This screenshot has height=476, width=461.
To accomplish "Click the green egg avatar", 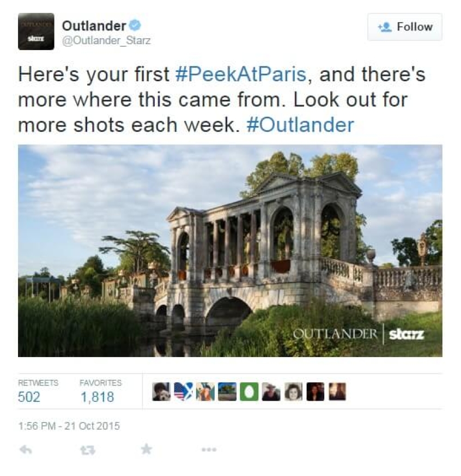I will [x=249, y=391].
